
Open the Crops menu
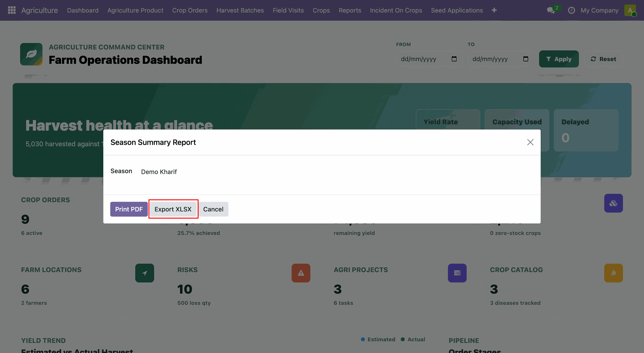coord(321,10)
